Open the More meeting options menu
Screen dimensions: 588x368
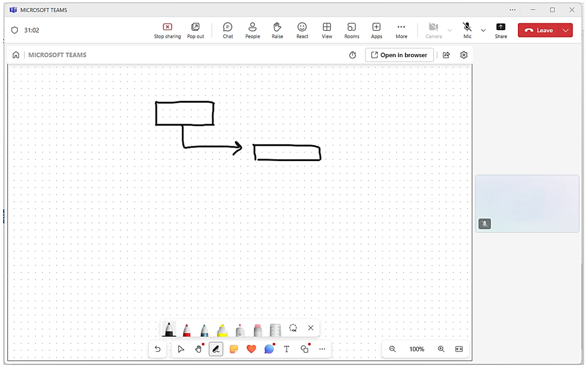coord(401,29)
